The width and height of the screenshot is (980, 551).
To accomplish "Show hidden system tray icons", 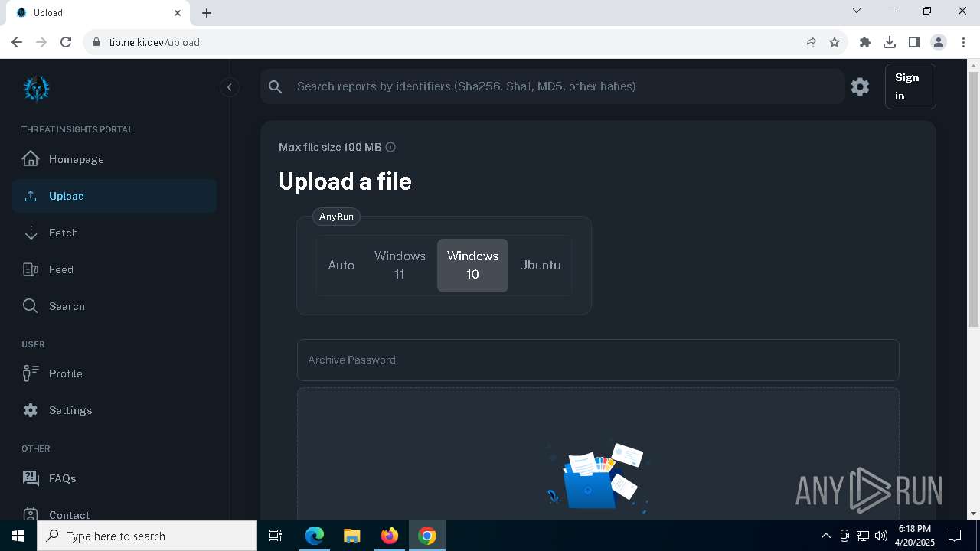I will 826,536.
